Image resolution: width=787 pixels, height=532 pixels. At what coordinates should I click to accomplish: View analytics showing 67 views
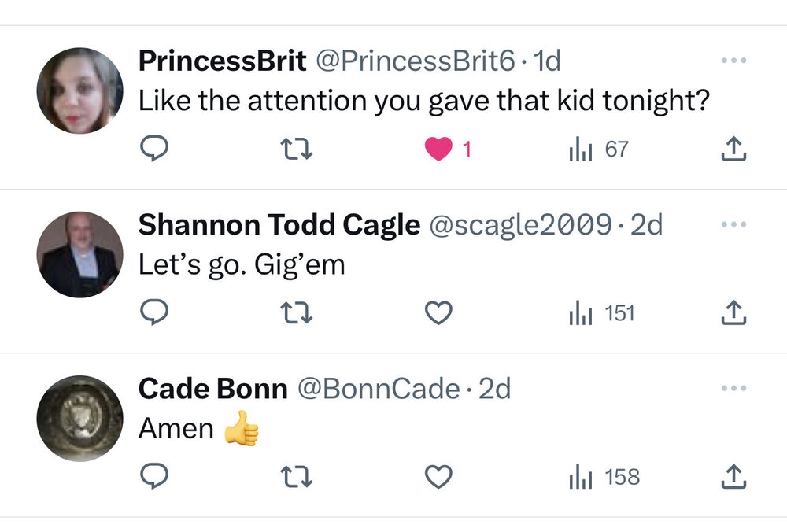tap(599, 149)
